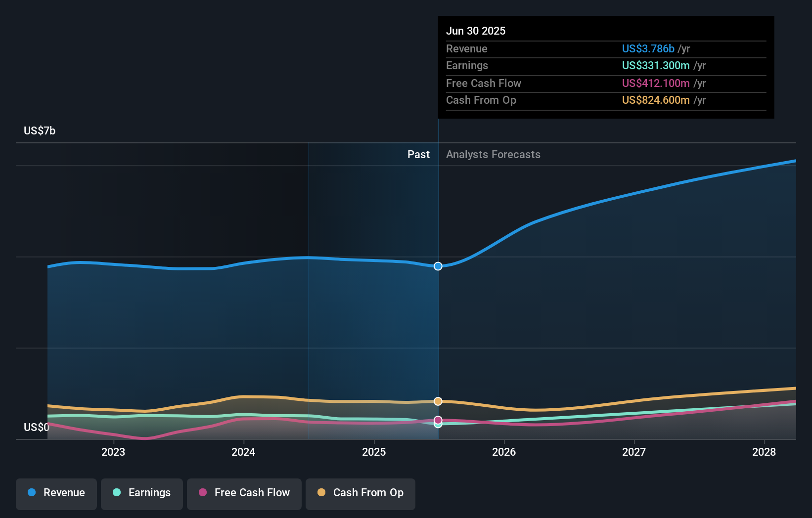Image resolution: width=812 pixels, height=518 pixels.
Task: Select the blue Revenue data point marker
Action: point(438,266)
